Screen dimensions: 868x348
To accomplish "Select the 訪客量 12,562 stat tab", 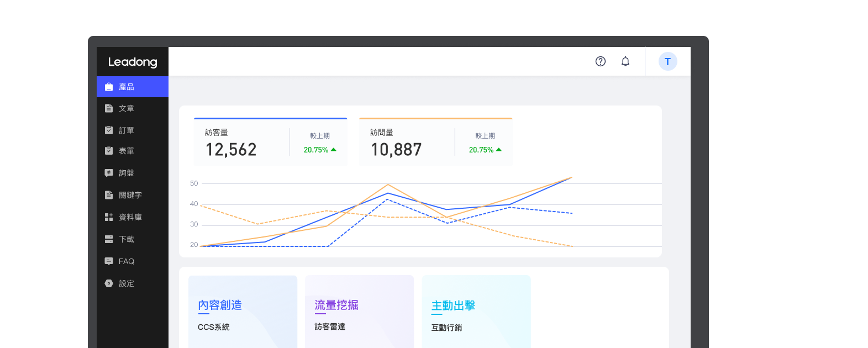I will (271, 142).
